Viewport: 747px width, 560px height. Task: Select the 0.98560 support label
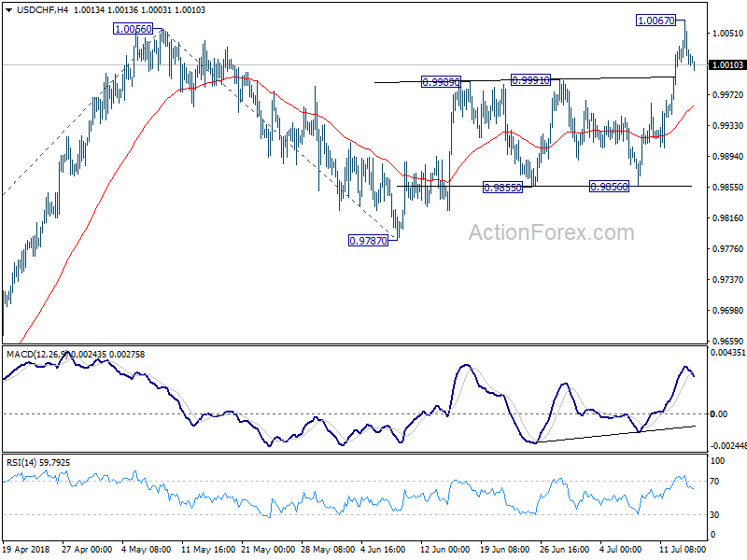point(610,187)
